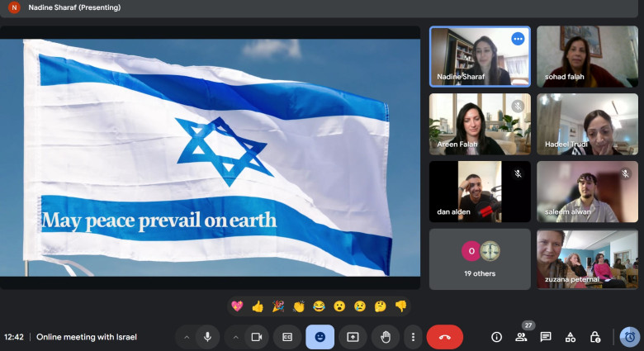Select Hadeel Trudi's video tile
The image size is (644, 351).
point(587,124)
